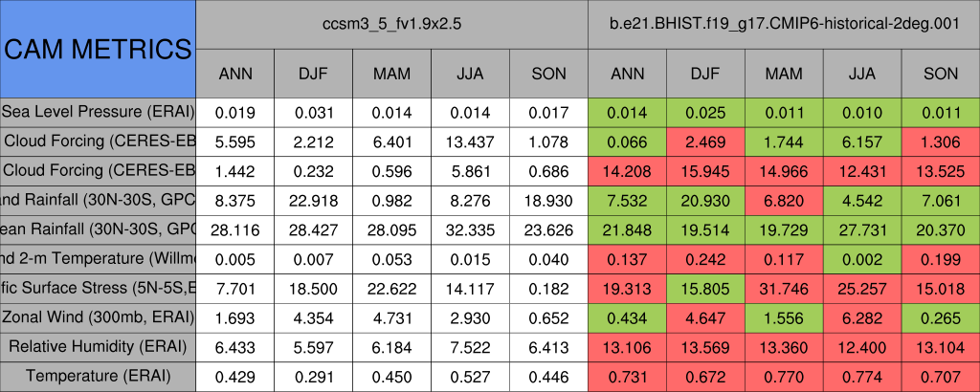The width and height of the screenshot is (980, 392).
Task: Click the CAM METRICS title cell
Action: pos(98,49)
